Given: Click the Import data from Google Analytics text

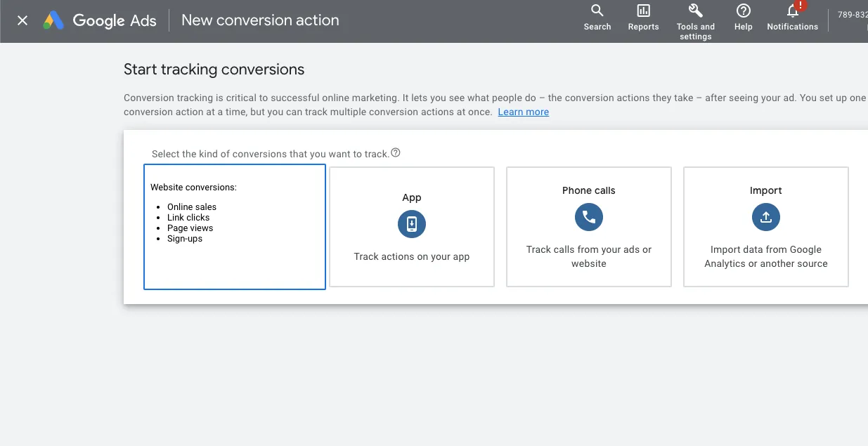Looking at the screenshot, I should tap(765, 256).
